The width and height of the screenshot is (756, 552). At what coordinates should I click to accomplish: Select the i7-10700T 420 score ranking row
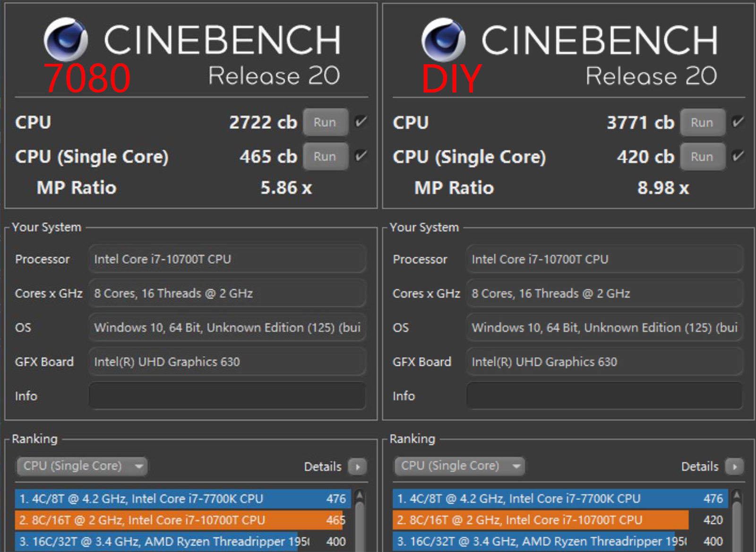pyautogui.click(x=540, y=520)
